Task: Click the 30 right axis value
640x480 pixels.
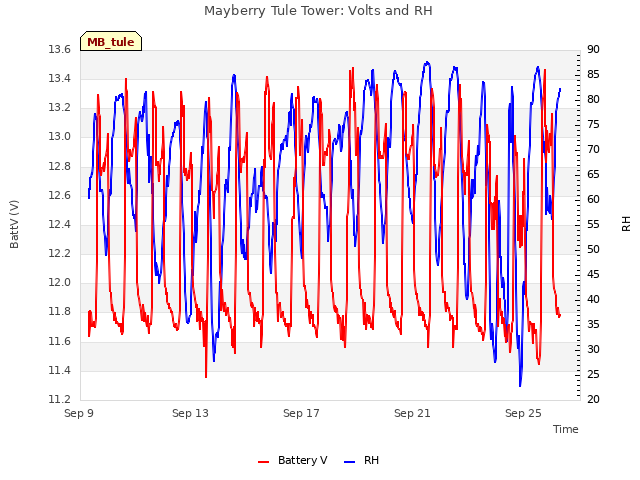Action: [593, 349]
